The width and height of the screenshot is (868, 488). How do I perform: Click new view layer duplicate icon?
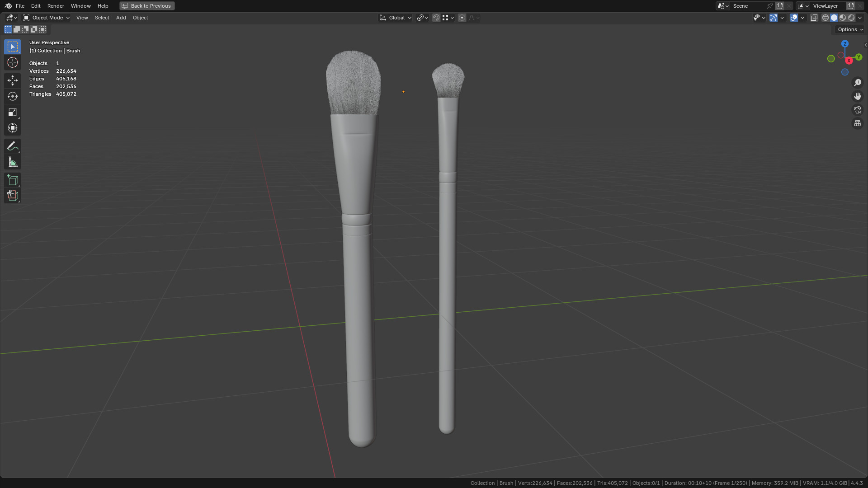pyautogui.click(x=851, y=6)
